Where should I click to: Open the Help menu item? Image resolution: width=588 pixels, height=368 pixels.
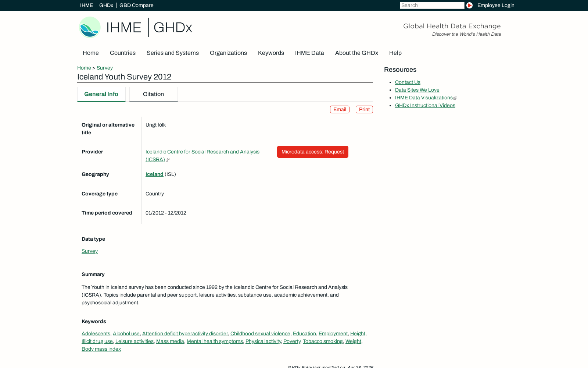pyautogui.click(x=395, y=53)
